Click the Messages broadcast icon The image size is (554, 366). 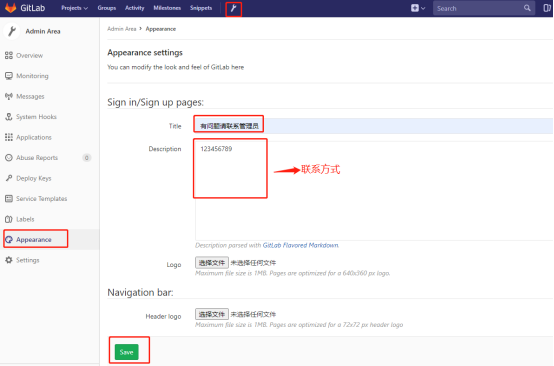(9, 96)
